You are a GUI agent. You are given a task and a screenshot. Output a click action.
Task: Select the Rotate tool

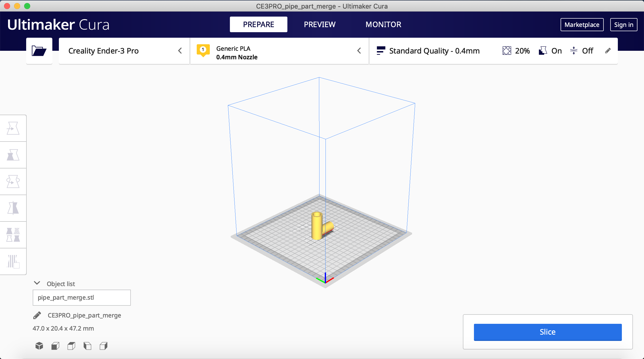pos(13,182)
